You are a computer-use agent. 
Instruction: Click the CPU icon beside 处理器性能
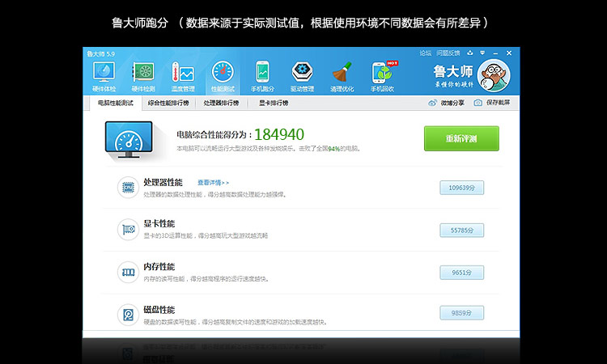(x=128, y=188)
